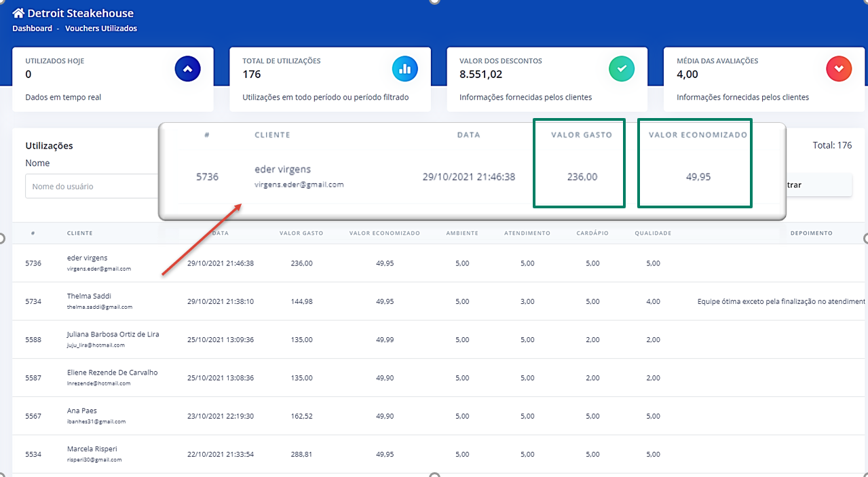Click the green checkmark icon in Valor dos Descontos card

click(x=622, y=69)
